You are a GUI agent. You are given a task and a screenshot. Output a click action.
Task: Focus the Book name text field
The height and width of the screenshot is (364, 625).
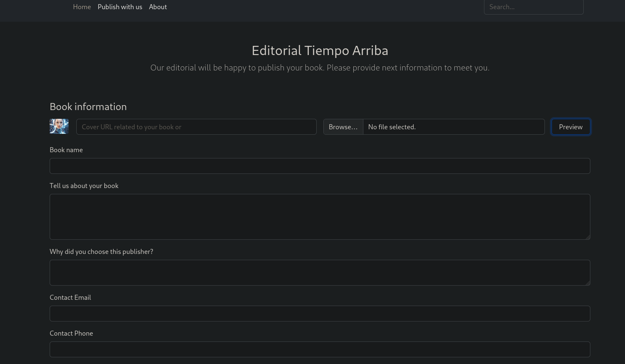(x=320, y=166)
